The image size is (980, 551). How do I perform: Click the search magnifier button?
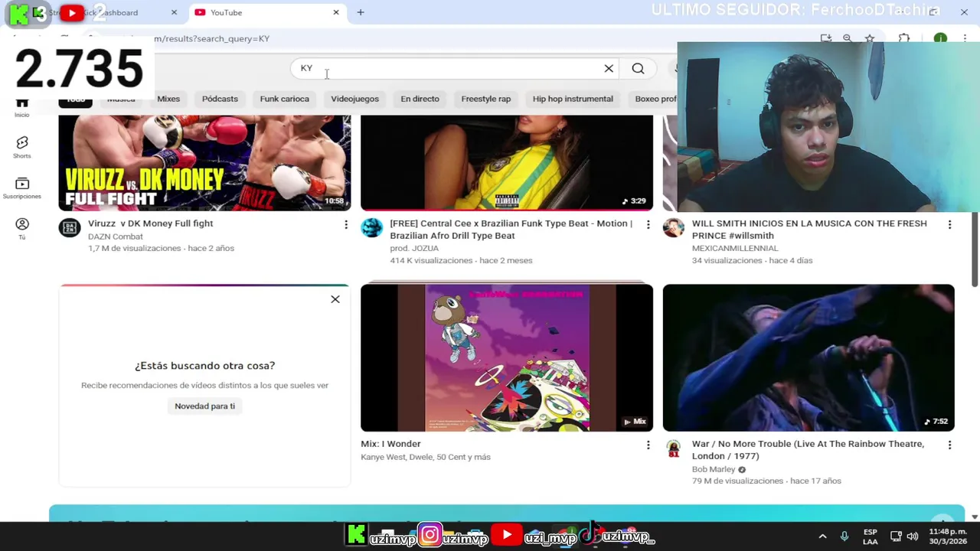point(638,69)
